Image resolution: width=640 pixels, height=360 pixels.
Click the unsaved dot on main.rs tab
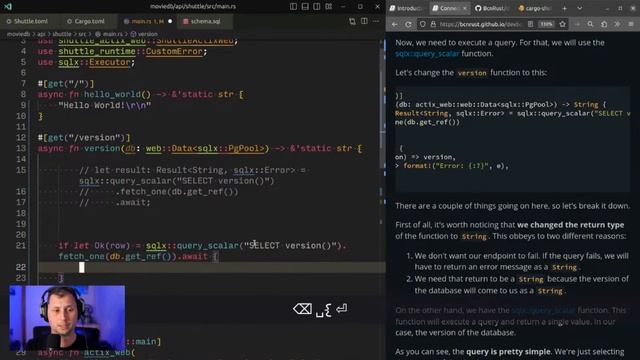pos(170,21)
